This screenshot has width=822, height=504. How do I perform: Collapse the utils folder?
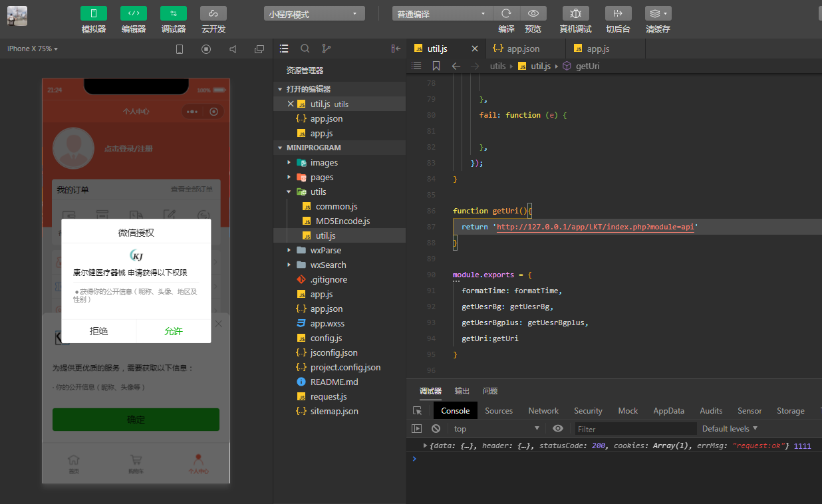(340, 191)
